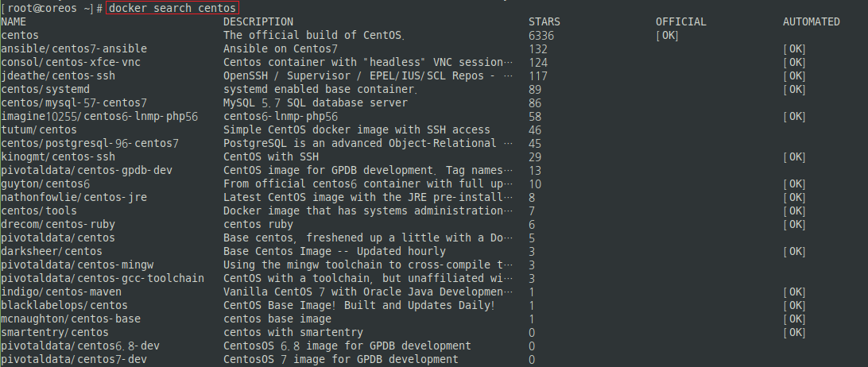The image size is (868, 367).
Task: Click the centos/mysql-57-centos7 image name
Action: pos(74,103)
